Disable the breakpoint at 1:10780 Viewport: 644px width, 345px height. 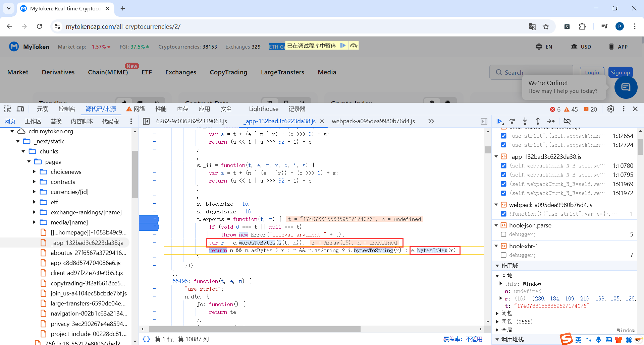pyautogui.click(x=503, y=166)
